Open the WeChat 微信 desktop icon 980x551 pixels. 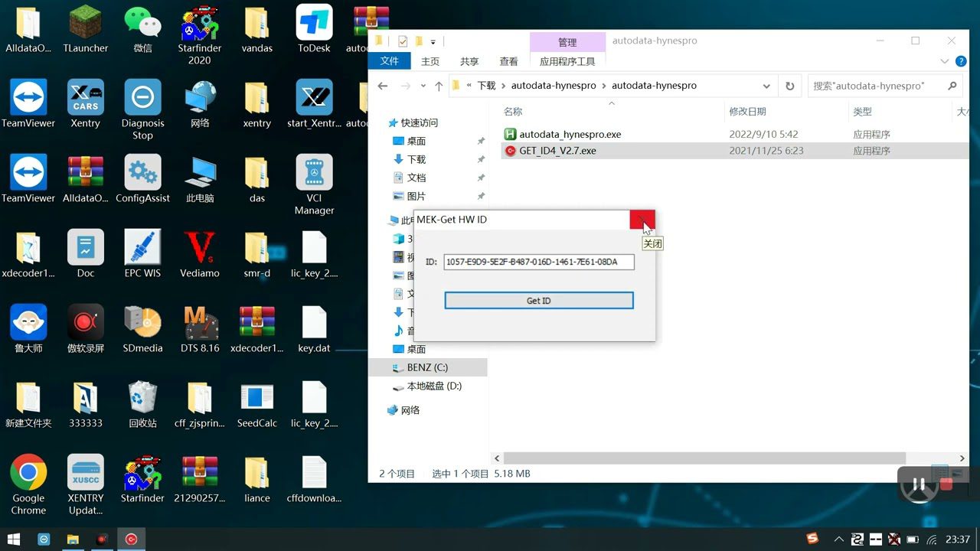(x=142, y=29)
